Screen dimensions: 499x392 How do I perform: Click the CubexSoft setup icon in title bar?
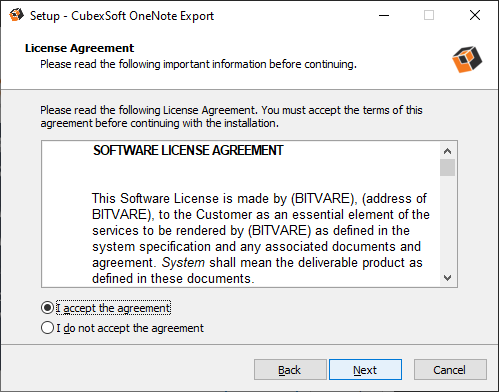click(x=16, y=15)
